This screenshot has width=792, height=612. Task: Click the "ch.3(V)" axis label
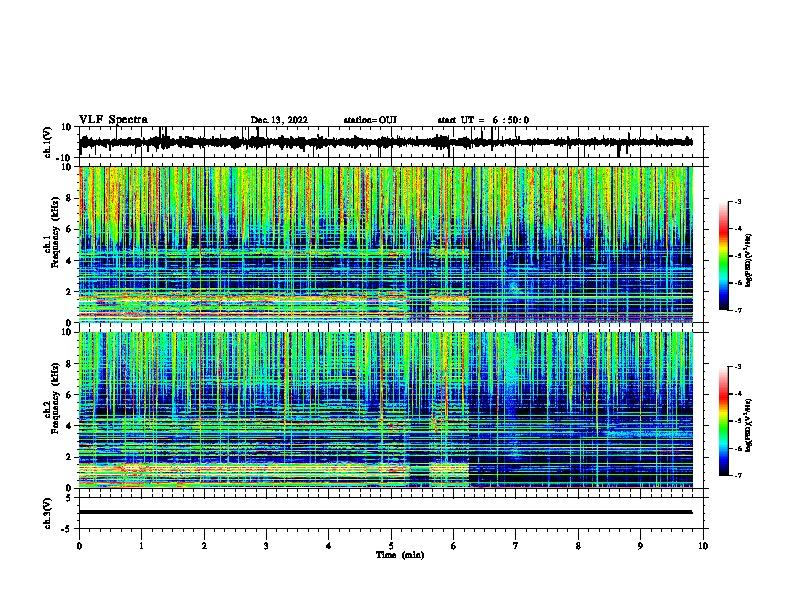click(48, 513)
